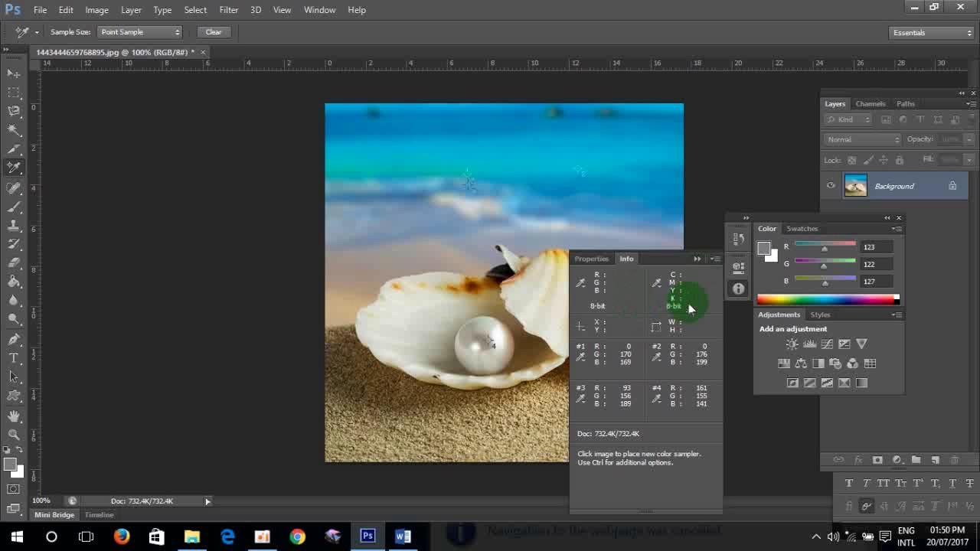Open the Layer menu
Viewport: 980px width, 551px height.
pyautogui.click(x=131, y=10)
